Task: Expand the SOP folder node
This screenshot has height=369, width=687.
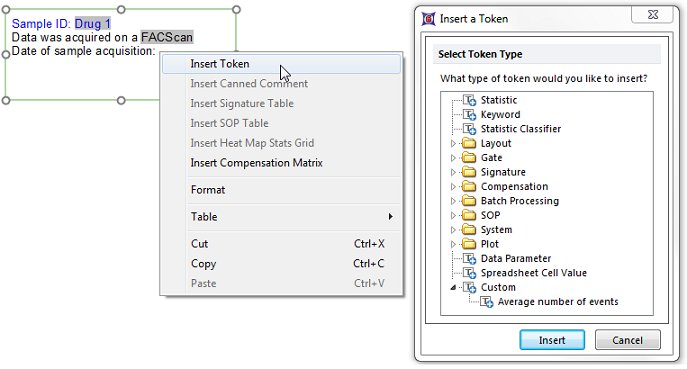Action: [453, 216]
